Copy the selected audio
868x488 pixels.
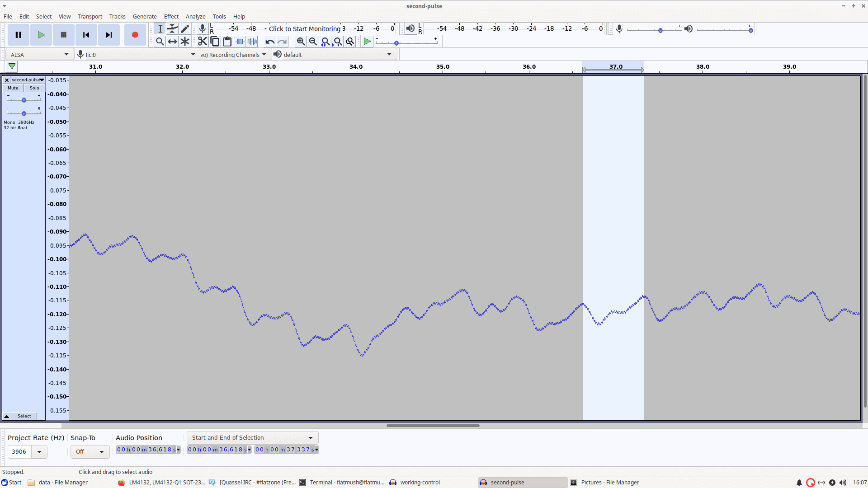click(215, 42)
